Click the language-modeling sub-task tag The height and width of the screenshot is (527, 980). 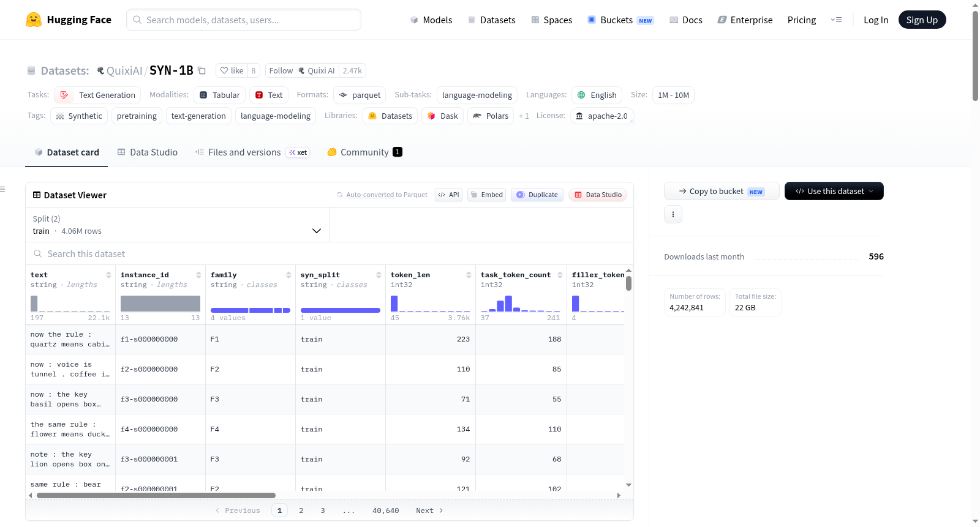(x=477, y=95)
